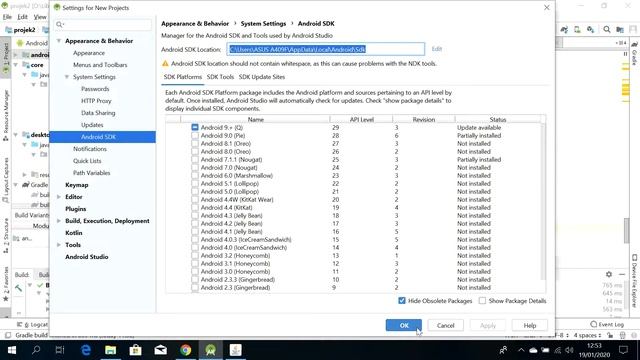640x360 pixels.
Task: Open Event Log in status bar
Action: tap(607, 324)
